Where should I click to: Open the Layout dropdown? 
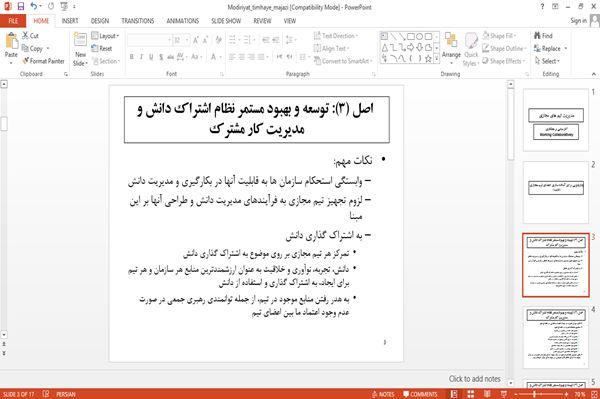pyautogui.click(x=106, y=36)
